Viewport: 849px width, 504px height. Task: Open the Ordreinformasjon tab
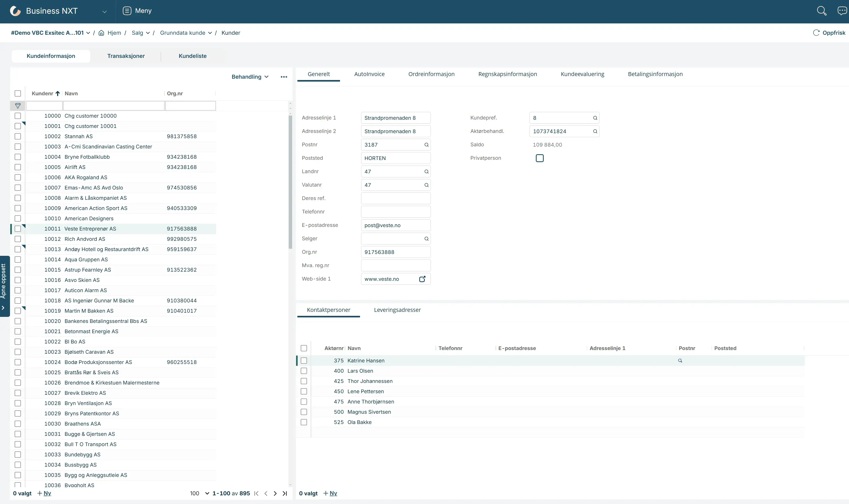(x=431, y=74)
